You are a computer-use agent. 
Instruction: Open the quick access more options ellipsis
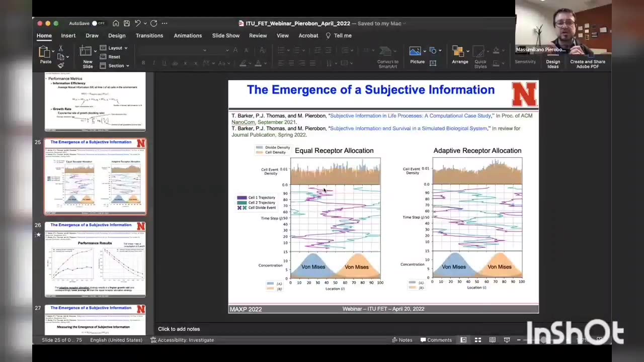tap(165, 23)
